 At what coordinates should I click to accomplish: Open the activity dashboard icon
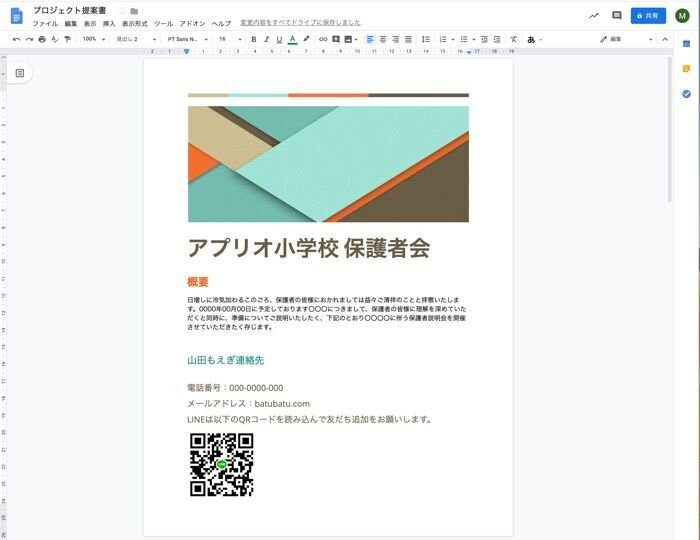coord(594,16)
